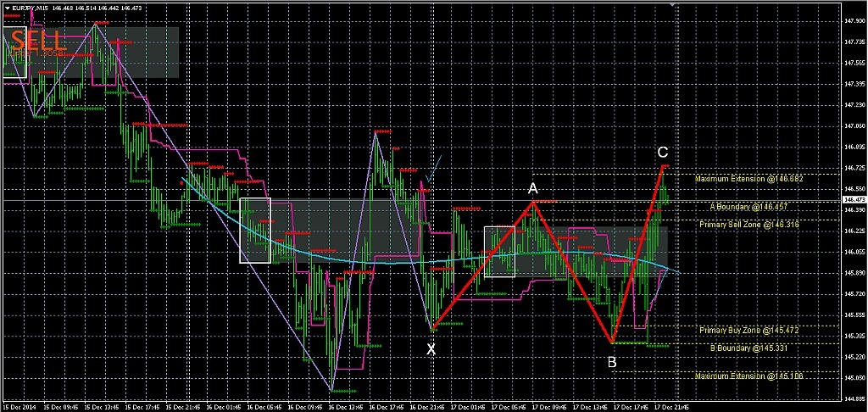Click the lower 'Maximum Extension @145.106' label
The height and width of the screenshot is (412, 868).
coord(748,376)
